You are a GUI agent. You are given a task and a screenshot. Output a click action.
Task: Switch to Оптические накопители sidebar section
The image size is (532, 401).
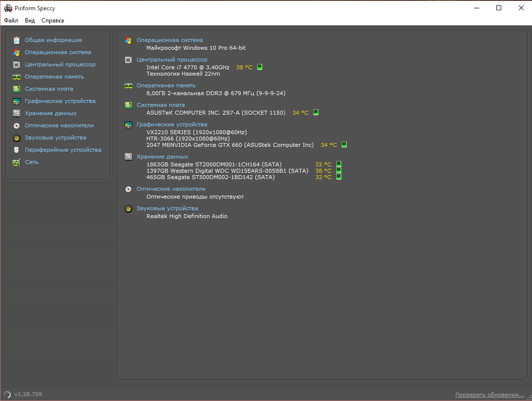coord(59,125)
